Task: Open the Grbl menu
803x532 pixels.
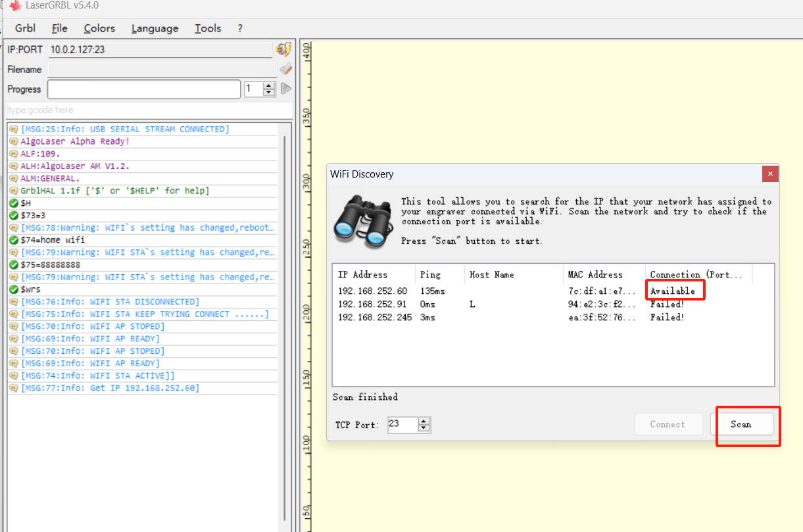Action: click(25, 28)
